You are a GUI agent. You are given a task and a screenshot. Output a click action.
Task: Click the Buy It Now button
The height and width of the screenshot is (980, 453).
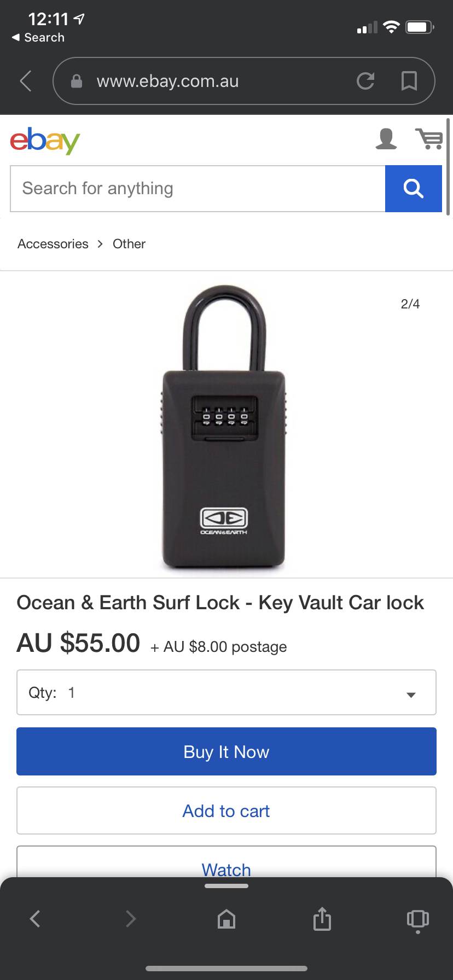(226, 751)
